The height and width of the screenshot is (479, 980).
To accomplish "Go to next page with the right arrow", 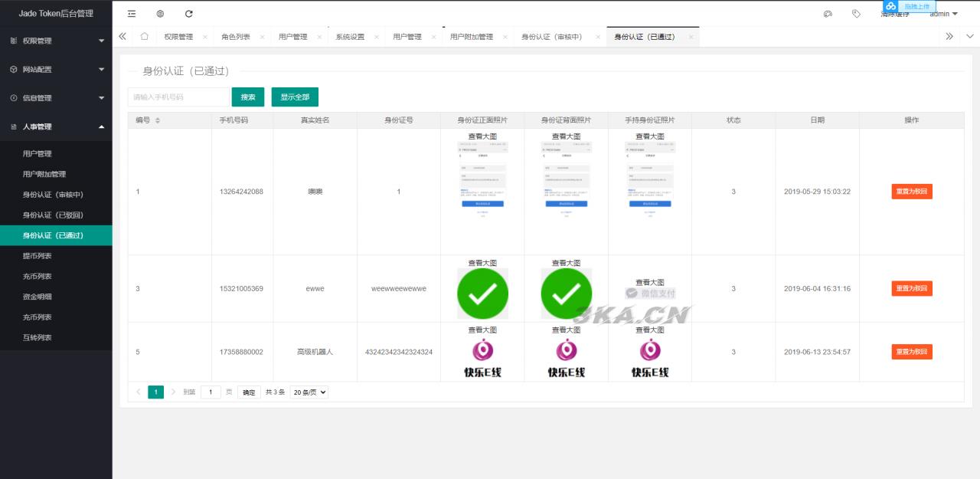I will click(x=173, y=392).
